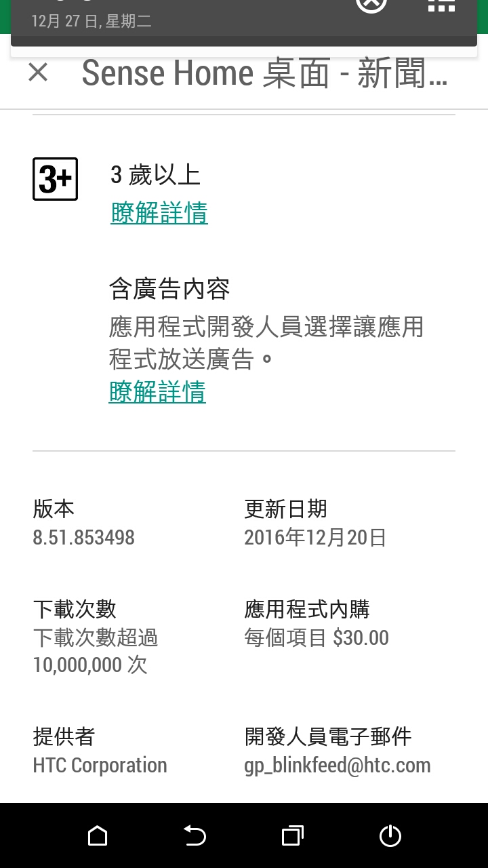
Task: Tap the update date 2016年12月20日
Action: point(315,538)
